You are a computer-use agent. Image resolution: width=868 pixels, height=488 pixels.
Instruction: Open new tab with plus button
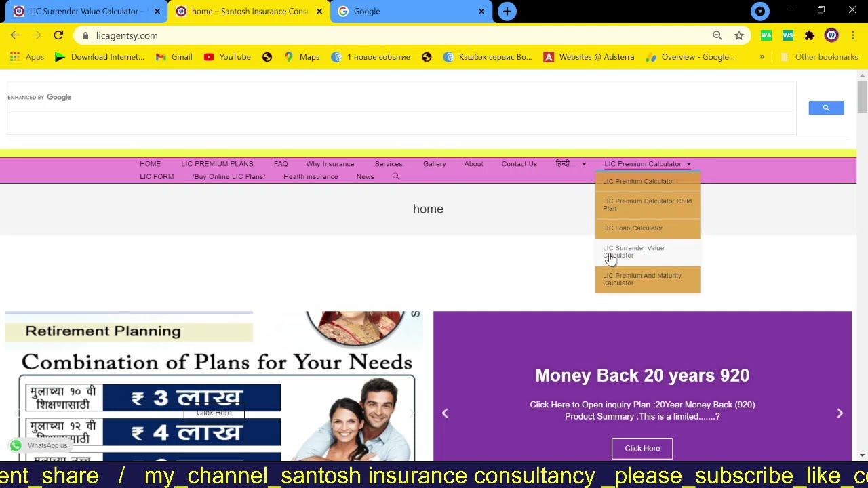(x=507, y=11)
